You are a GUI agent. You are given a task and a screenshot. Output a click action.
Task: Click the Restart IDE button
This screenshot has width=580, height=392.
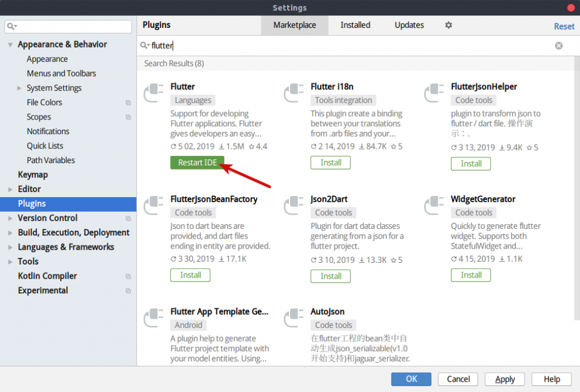[197, 163]
